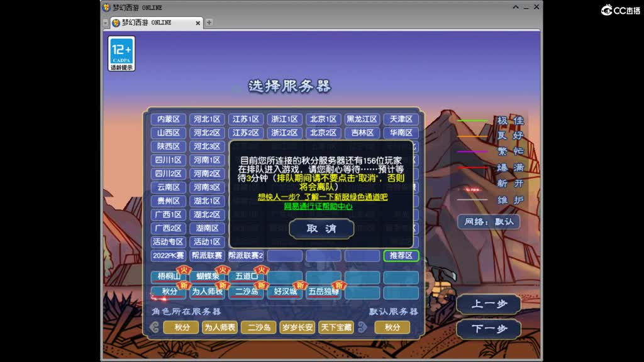This screenshot has height=362, width=644.
Task: Page character servers right with arrow icon
Action: (363, 327)
